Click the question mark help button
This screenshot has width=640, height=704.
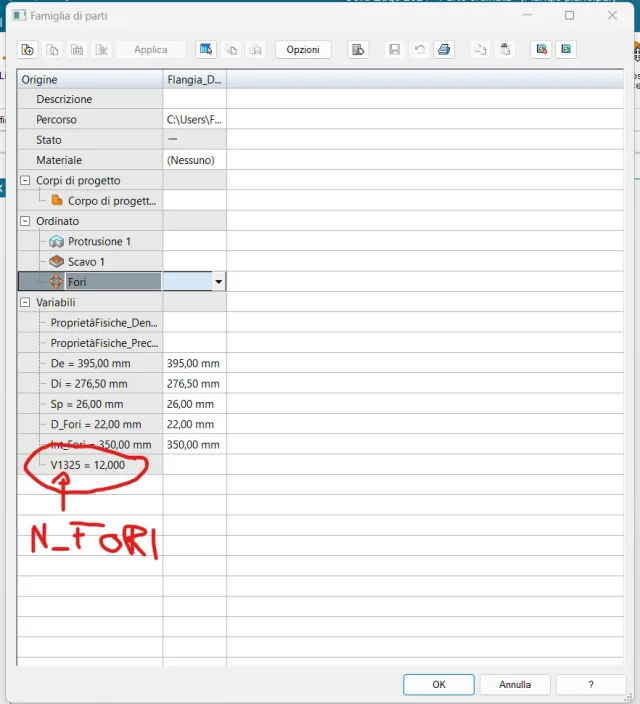(x=591, y=685)
